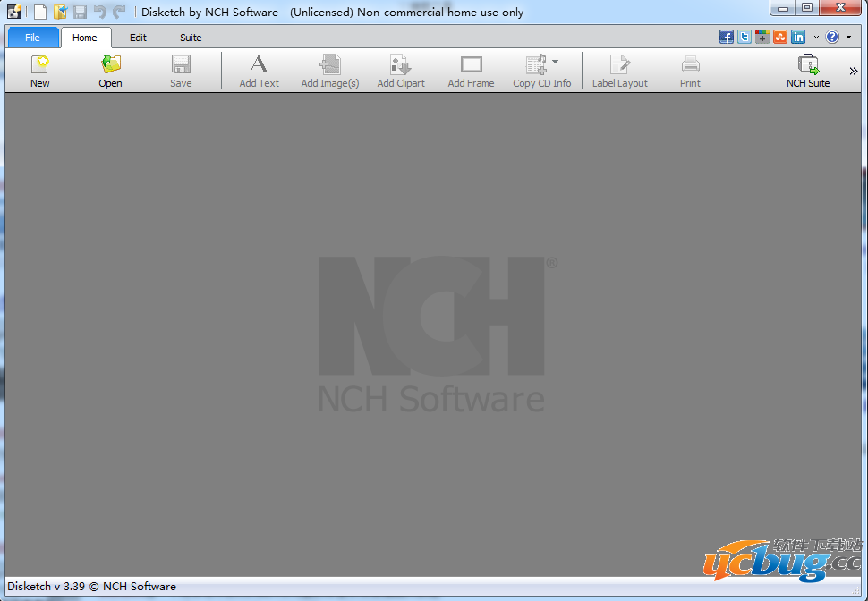The image size is (868, 601).
Task: Click the quick-access undo arrow in title bar
Action: coord(100,12)
